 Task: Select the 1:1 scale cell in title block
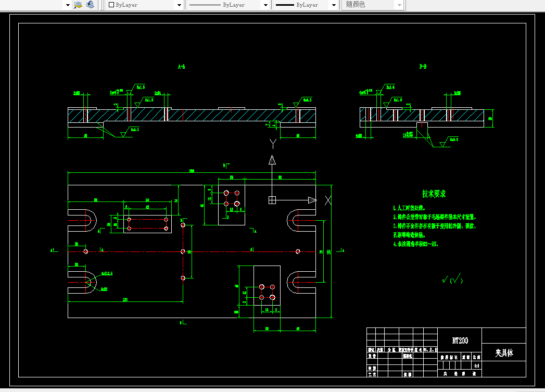pos(477,365)
